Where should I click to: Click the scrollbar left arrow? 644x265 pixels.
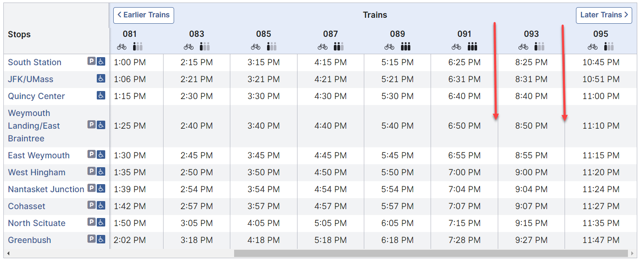[8, 253]
